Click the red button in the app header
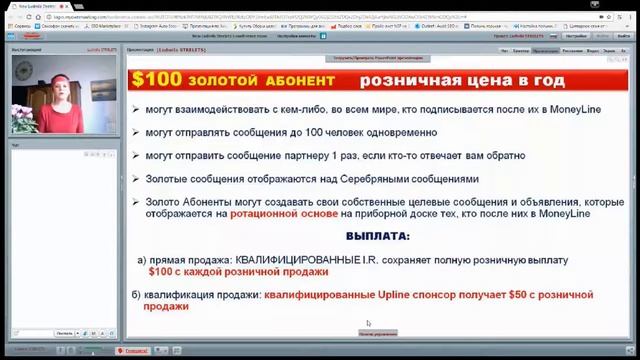 pyautogui.click(x=32, y=36)
